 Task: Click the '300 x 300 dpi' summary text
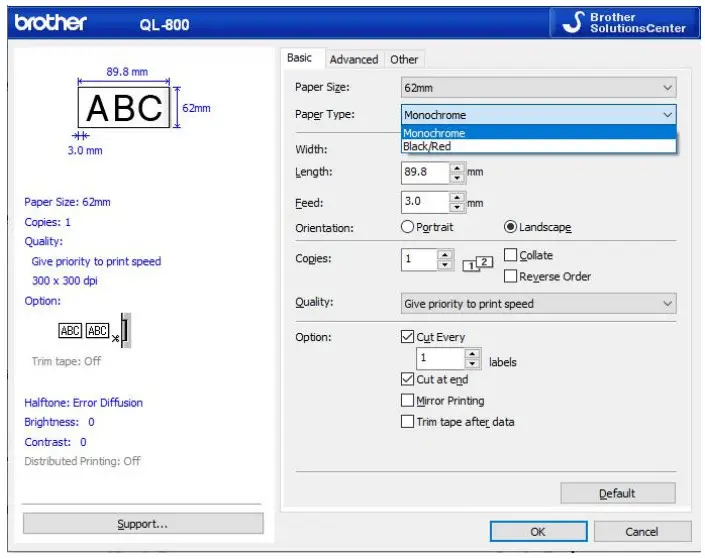[x=64, y=281]
